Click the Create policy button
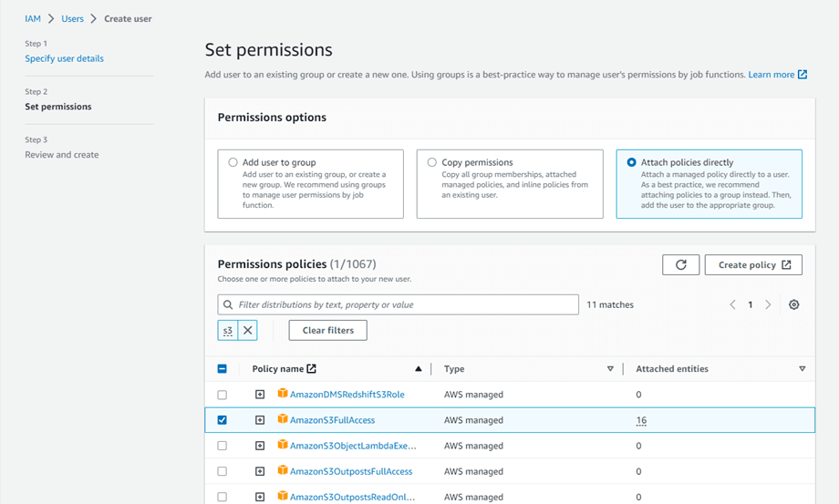This screenshot has width=839, height=504. (753, 264)
